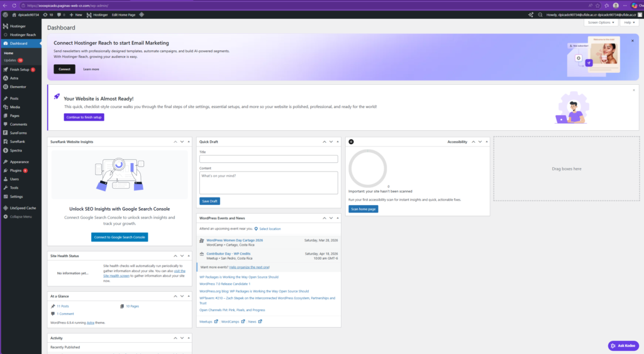Open Pages in the sidebar
The height and width of the screenshot is (354, 644).
[21, 116]
